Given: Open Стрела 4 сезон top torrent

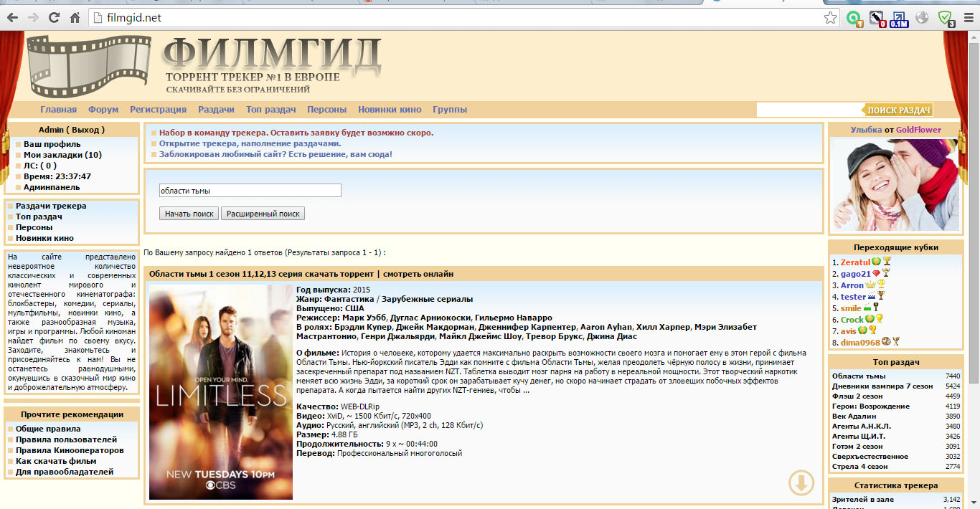Looking at the screenshot, I should pyautogui.click(x=859, y=466).
